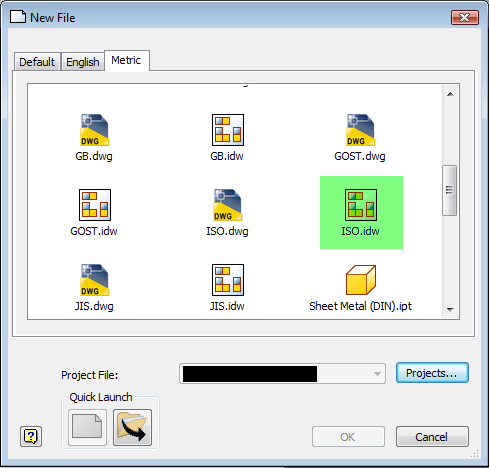Select the GB.idw drawing template
489x468 pixels.
pos(228,130)
